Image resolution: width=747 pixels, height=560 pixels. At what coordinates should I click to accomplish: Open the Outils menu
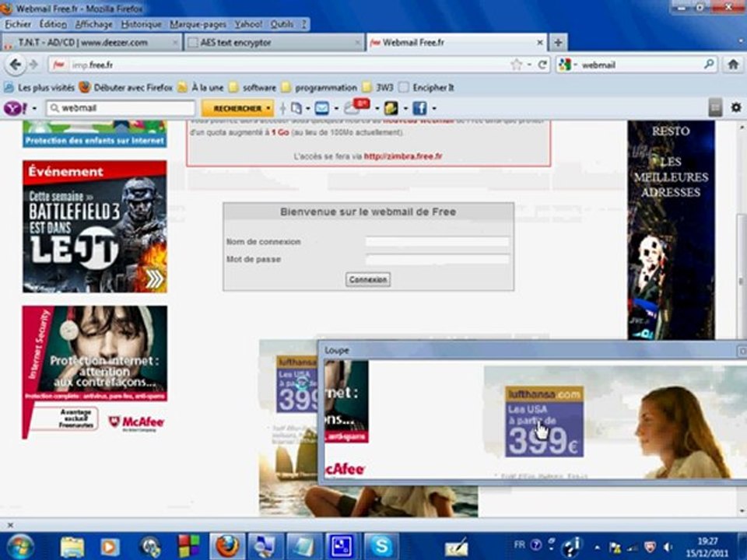click(x=282, y=24)
